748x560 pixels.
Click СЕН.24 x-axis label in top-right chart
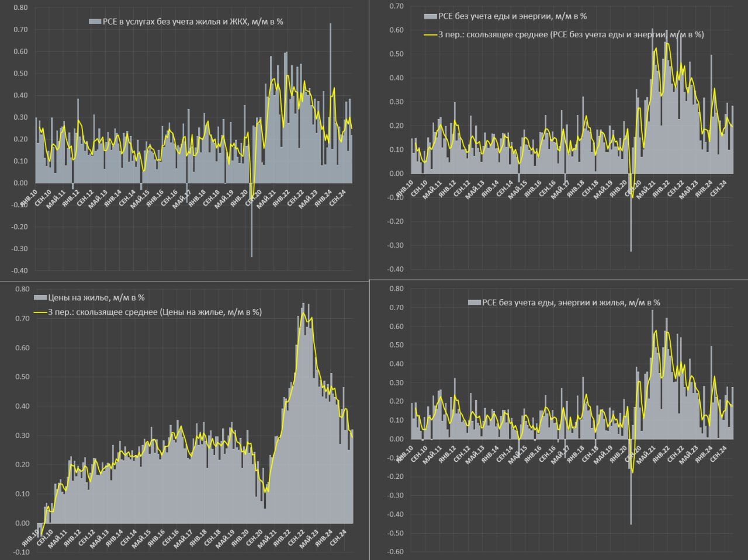[x=718, y=189]
